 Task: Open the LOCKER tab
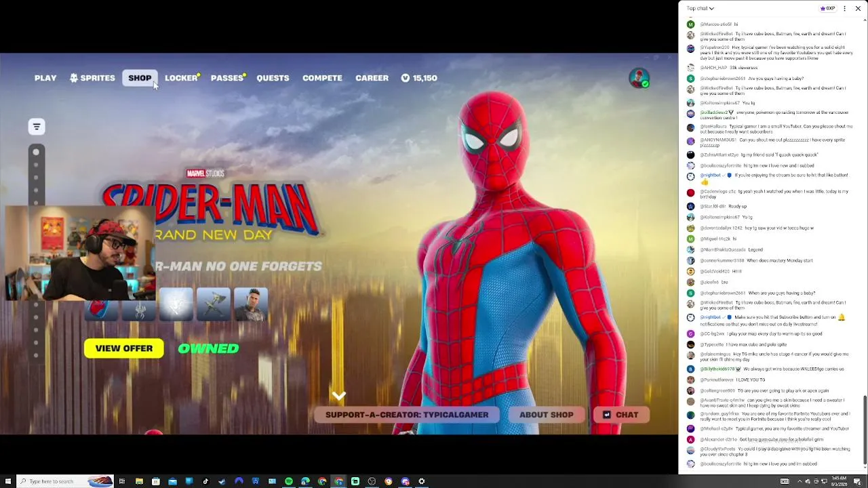point(181,78)
